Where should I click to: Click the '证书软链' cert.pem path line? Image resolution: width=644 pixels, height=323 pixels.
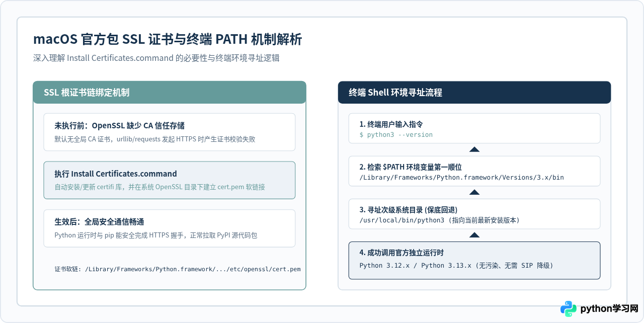click(x=178, y=269)
